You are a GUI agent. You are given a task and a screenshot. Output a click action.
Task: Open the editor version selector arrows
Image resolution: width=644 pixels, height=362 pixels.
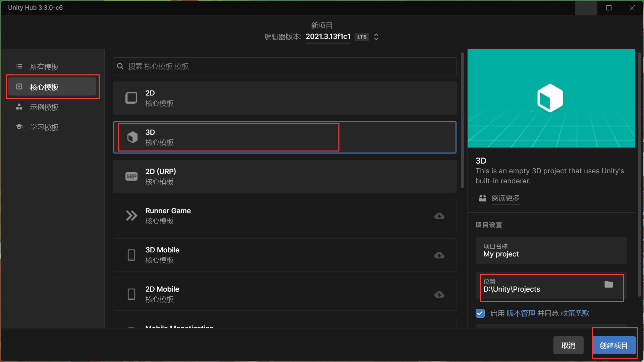tap(376, 37)
